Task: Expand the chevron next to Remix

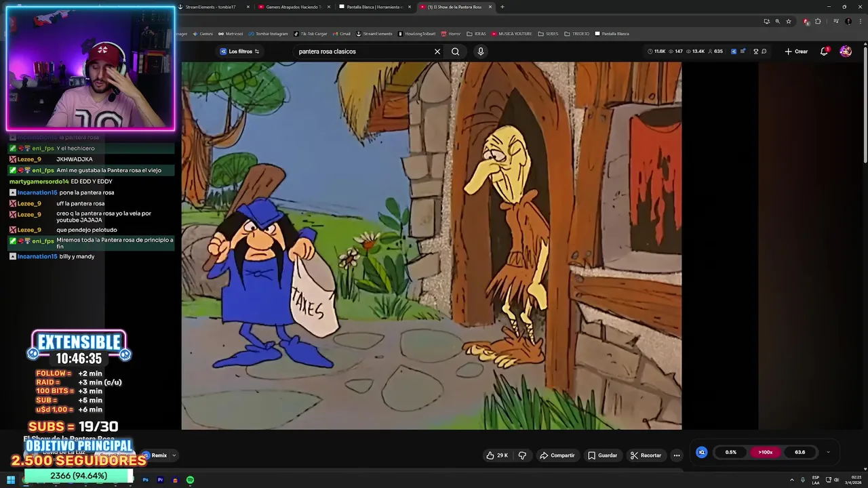Action: pos(174,455)
